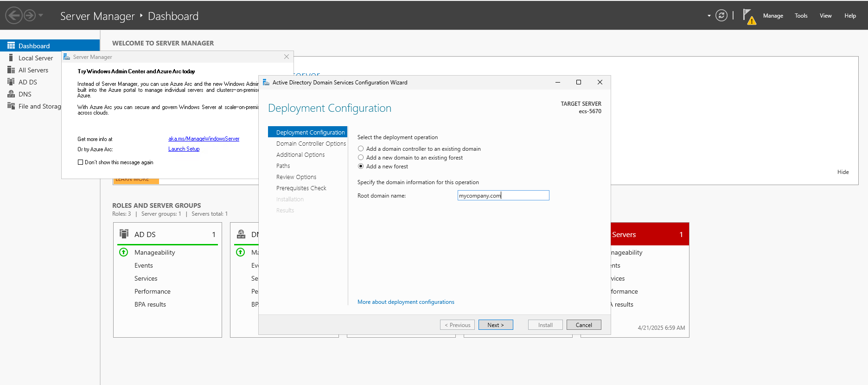Viewport: 868px width, 385px height.
Task: Click the Root domain name field
Action: pos(503,196)
